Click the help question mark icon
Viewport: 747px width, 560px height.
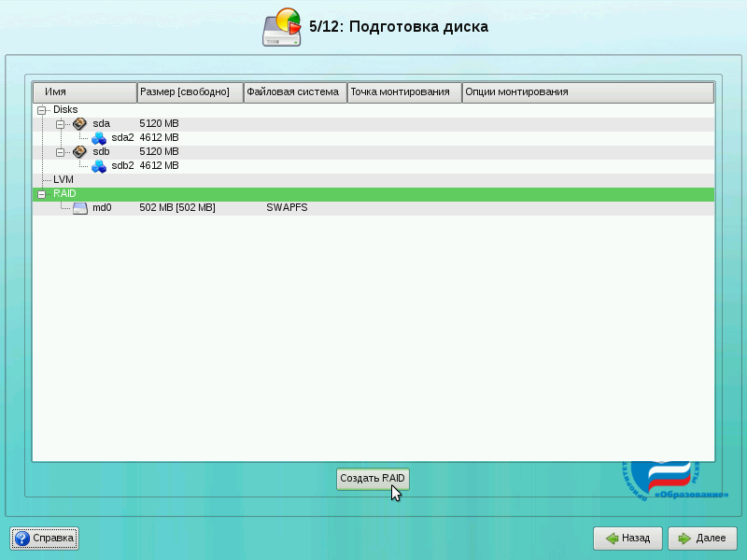(x=22, y=539)
